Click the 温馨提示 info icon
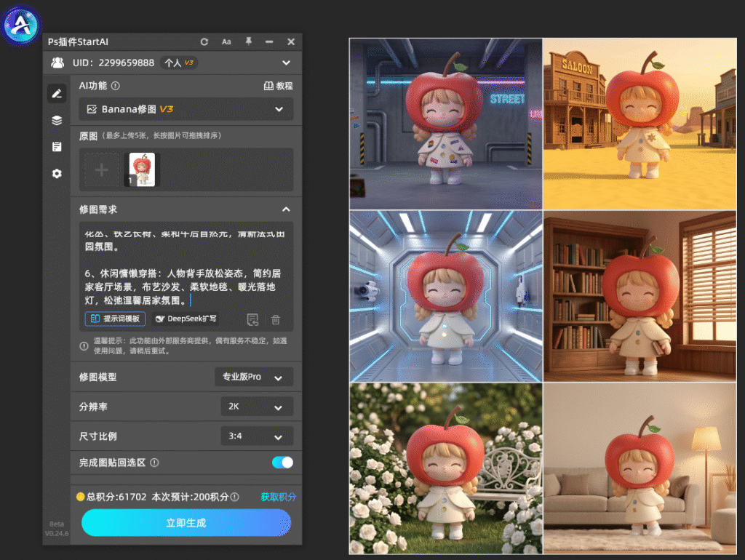This screenshot has width=745, height=560. click(x=84, y=346)
